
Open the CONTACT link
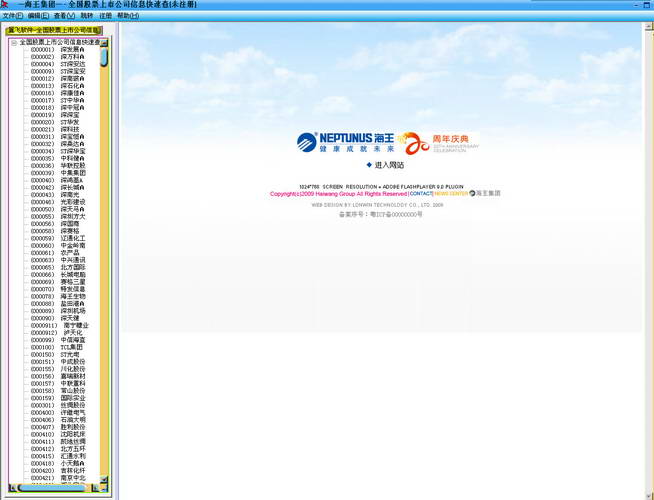coord(421,194)
